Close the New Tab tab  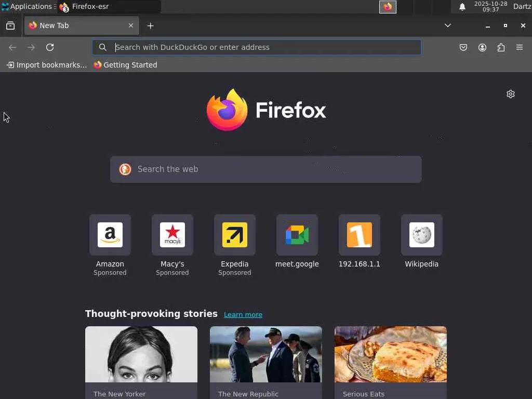click(x=130, y=25)
